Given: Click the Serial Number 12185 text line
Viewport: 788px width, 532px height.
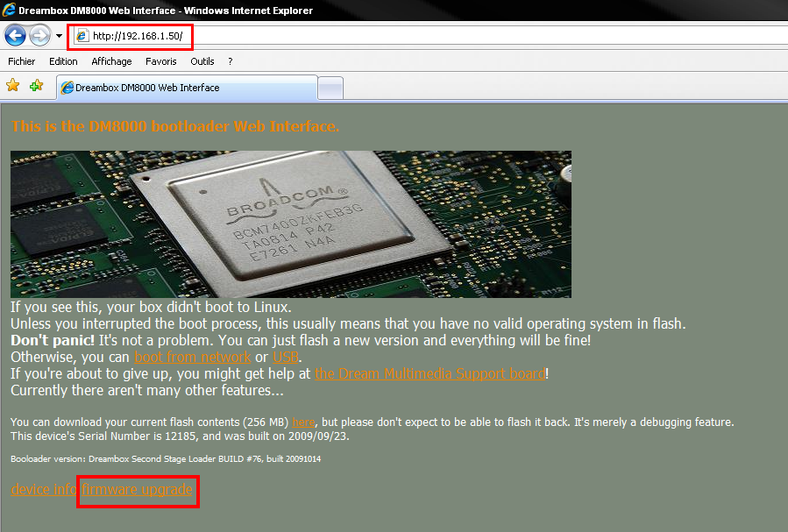Looking at the screenshot, I should click(x=180, y=436).
